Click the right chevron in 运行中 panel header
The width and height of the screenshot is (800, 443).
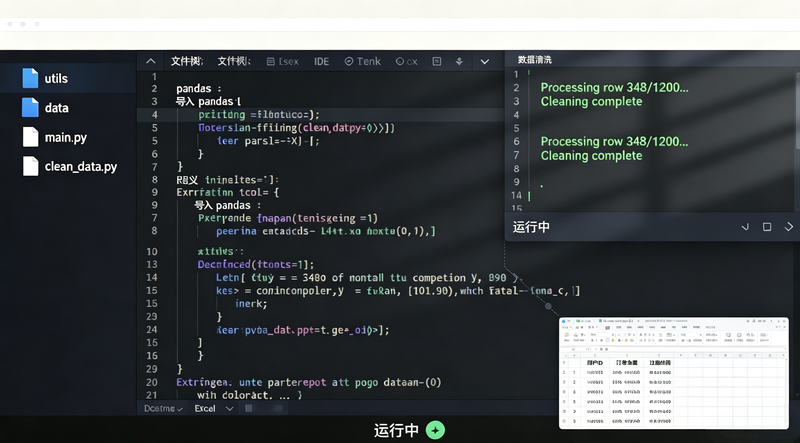pyautogui.click(x=789, y=227)
